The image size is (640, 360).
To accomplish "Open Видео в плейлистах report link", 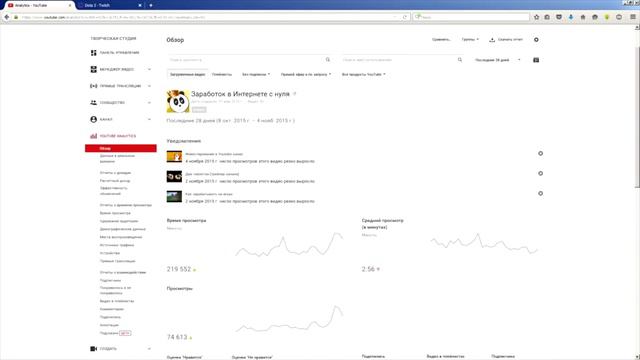I will (117, 301).
